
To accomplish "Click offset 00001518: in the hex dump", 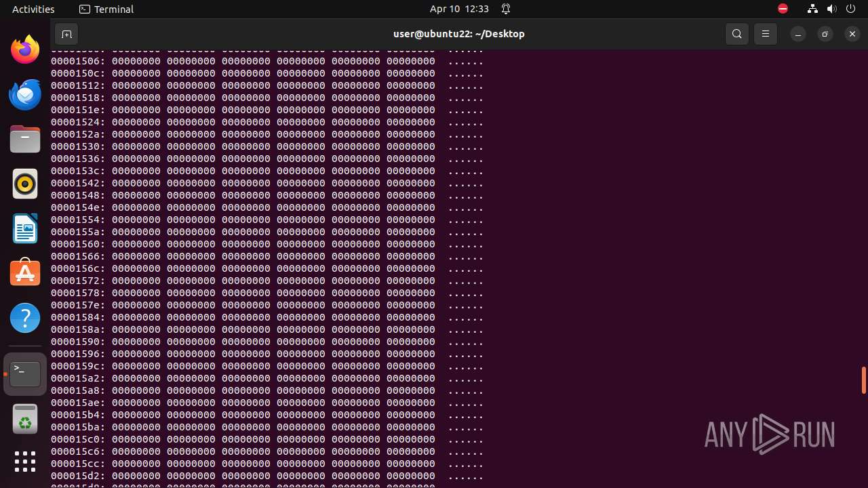I will click(78, 98).
